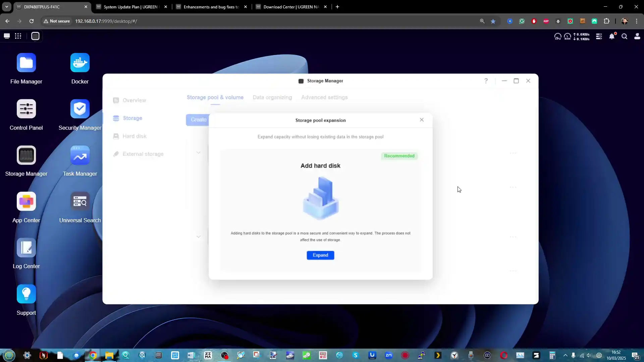Open Chrome from the Windows taskbar

pos(93,355)
